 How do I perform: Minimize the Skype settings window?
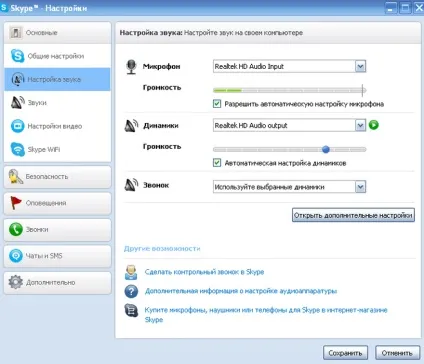390,8
